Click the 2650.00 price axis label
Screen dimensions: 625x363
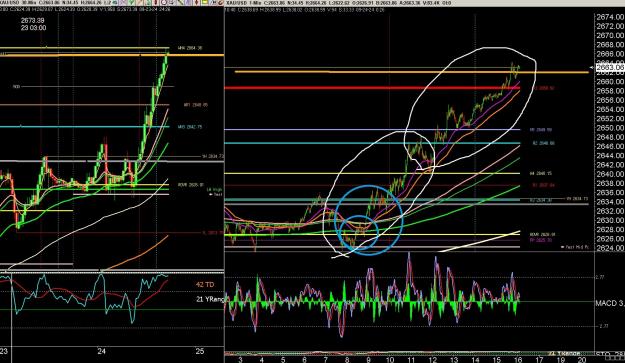click(x=610, y=128)
